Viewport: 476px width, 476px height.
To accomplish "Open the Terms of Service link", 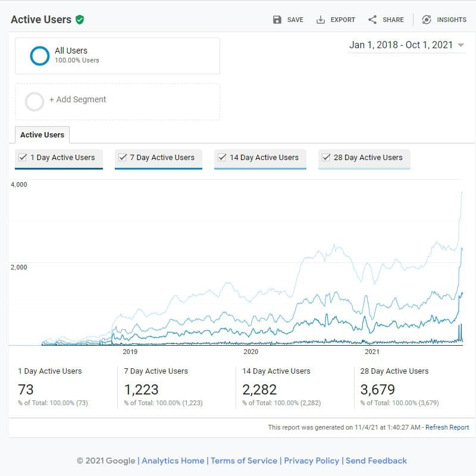I will [244, 461].
